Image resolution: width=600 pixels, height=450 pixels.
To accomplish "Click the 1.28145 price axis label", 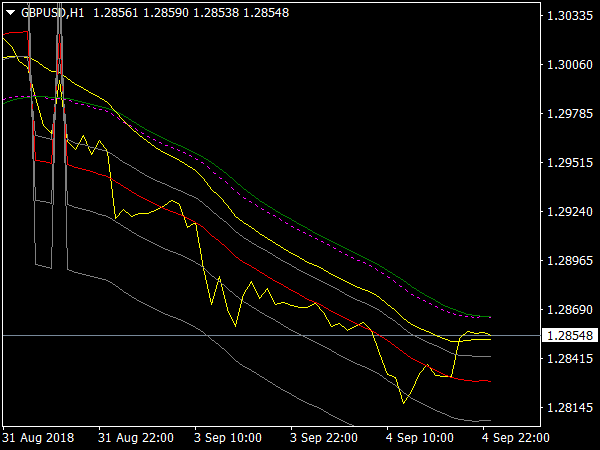I will point(570,408).
